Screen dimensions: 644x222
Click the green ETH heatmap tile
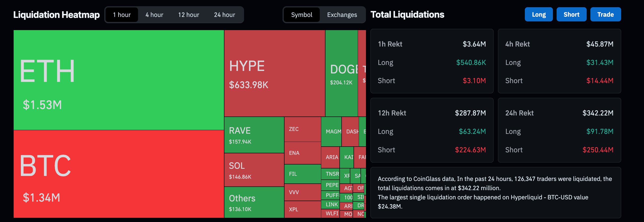click(x=118, y=80)
